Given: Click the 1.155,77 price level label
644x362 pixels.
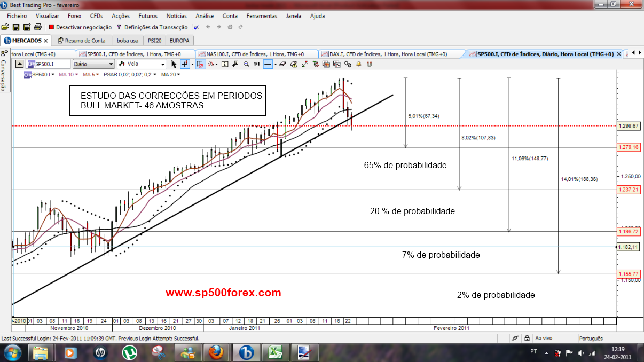Looking at the screenshot, I should point(629,274).
